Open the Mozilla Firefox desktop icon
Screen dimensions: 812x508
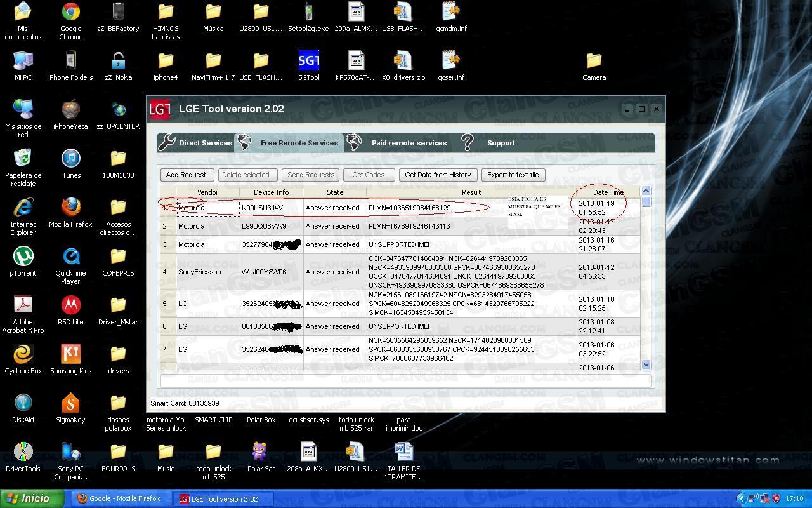[x=70, y=213]
